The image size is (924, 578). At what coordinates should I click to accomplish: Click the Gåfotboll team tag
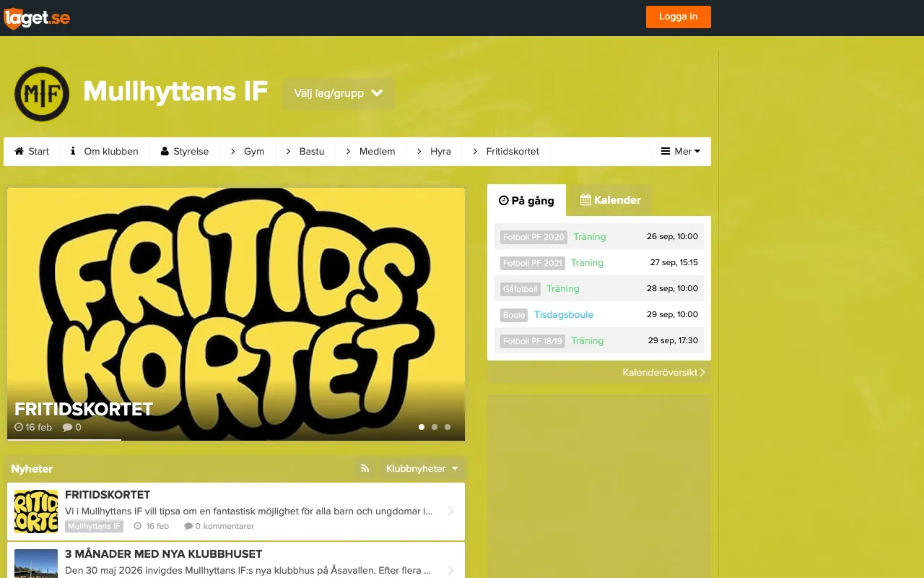click(x=520, y=289)
